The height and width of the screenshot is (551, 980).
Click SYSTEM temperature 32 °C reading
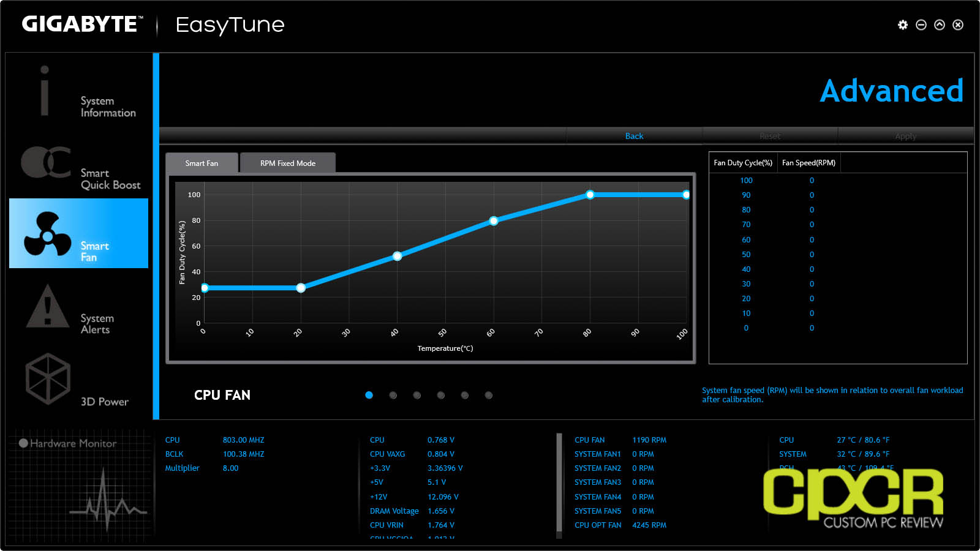(x=863, y=454)
